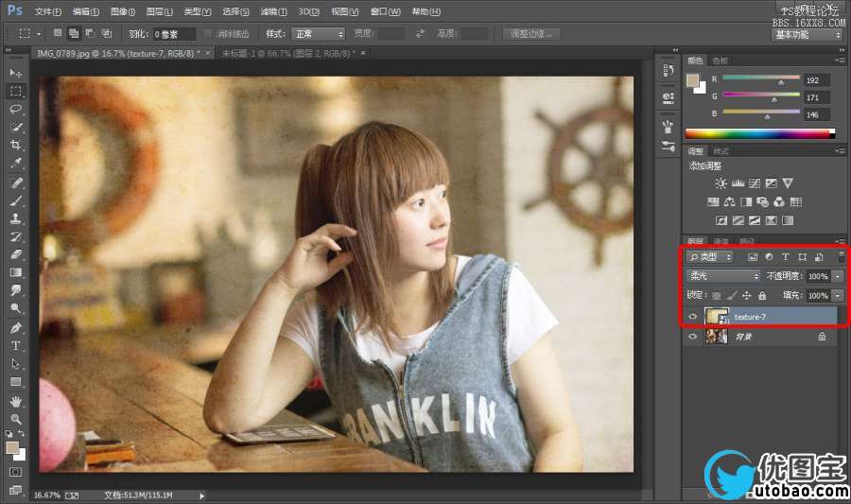Open the 不透明度 opacity slider arrow
The image size is (851, 504).
[838, 277]
